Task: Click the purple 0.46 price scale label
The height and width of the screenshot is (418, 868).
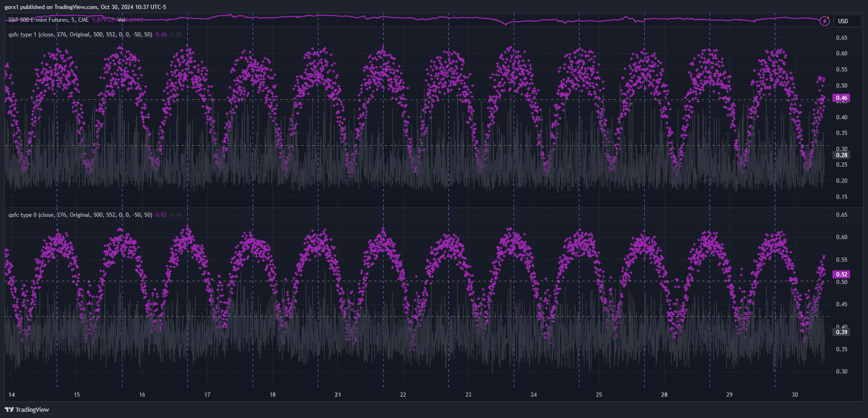Action: coord(841,98)
